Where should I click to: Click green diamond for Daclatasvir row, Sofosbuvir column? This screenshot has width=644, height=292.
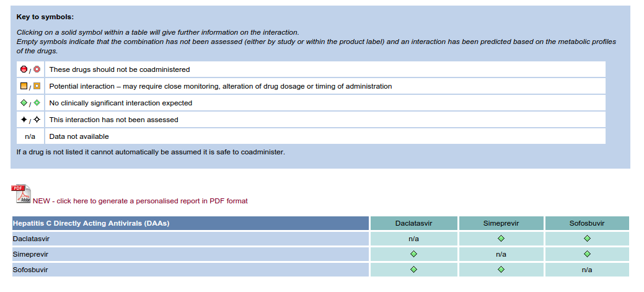[x=587, y=238]
